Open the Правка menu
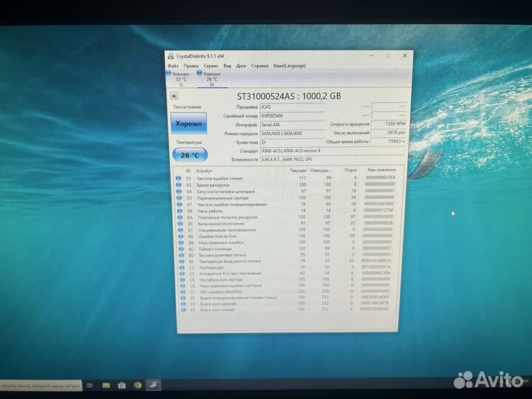This screenshot has height=399, width=532. point(191,66)
